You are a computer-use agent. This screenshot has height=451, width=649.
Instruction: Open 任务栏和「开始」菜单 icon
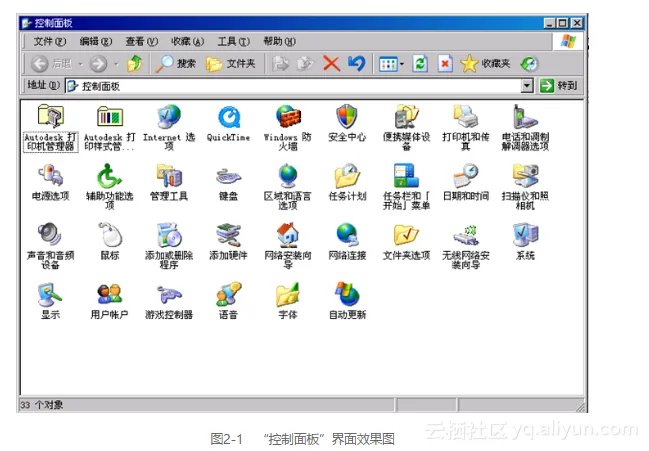406,175
